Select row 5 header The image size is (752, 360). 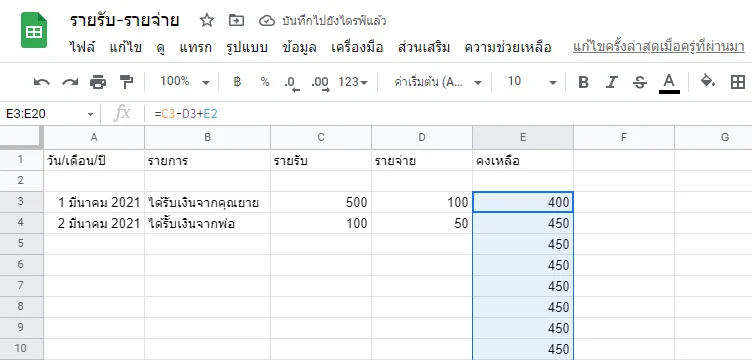[21, 244]
